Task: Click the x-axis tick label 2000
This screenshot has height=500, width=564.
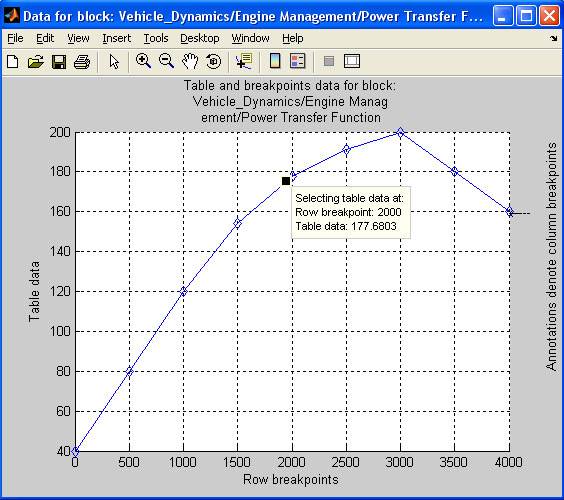Action: tap(292, 462)
